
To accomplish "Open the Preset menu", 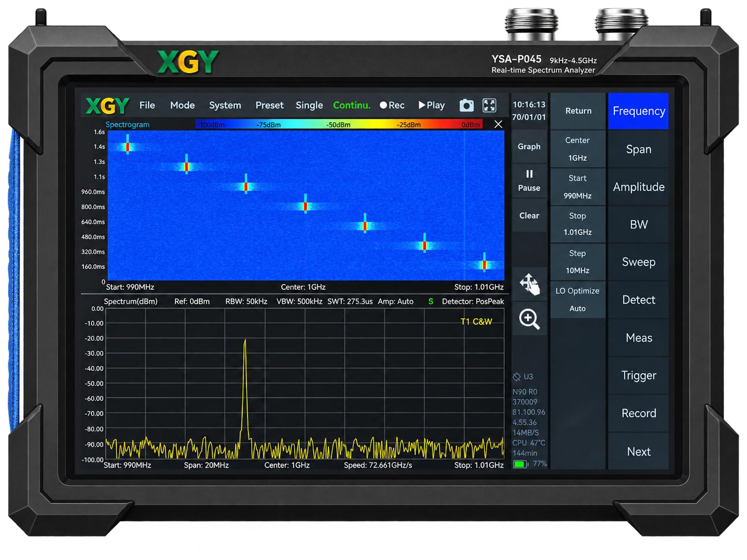I will point(269,105).
